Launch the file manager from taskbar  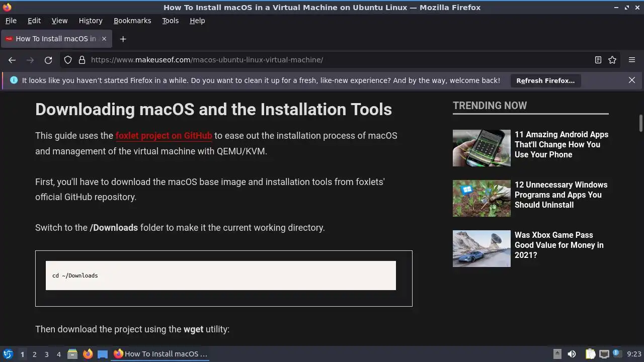pos(72,354)
